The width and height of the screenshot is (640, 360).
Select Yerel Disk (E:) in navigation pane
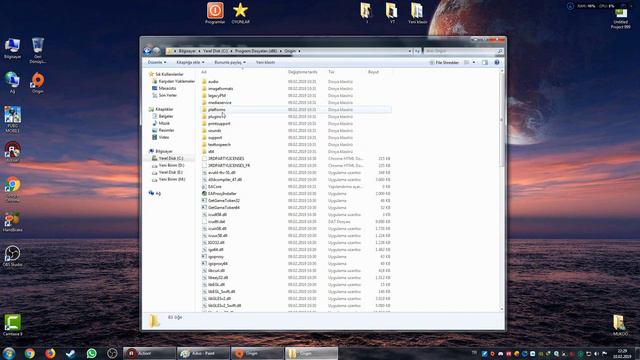171,172
